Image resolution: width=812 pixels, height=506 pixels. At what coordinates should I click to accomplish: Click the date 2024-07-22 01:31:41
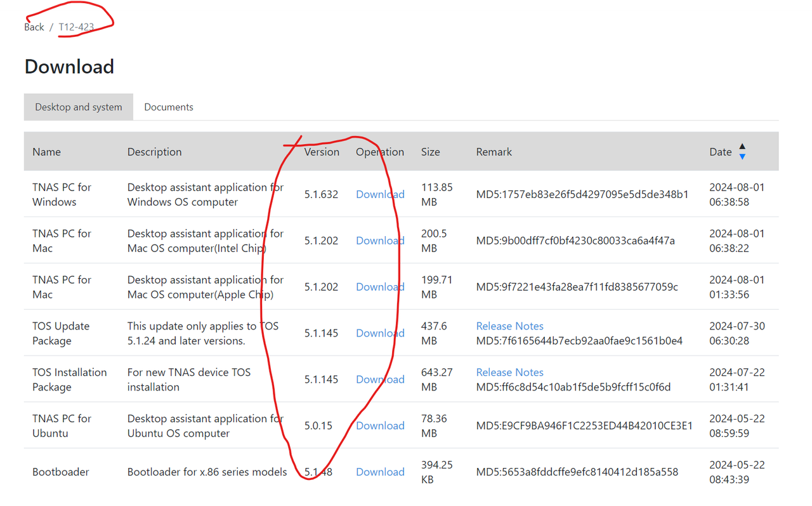(x=737, y=380)
